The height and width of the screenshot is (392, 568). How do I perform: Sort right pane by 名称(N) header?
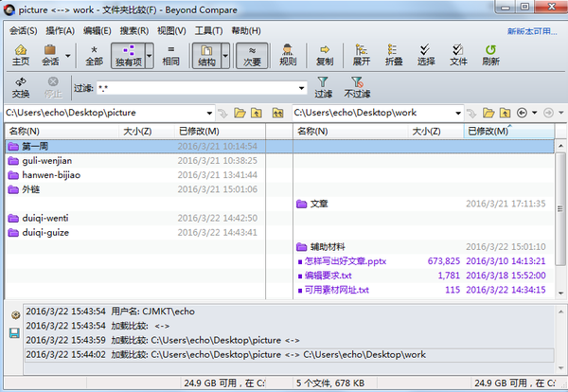point(350,132)
